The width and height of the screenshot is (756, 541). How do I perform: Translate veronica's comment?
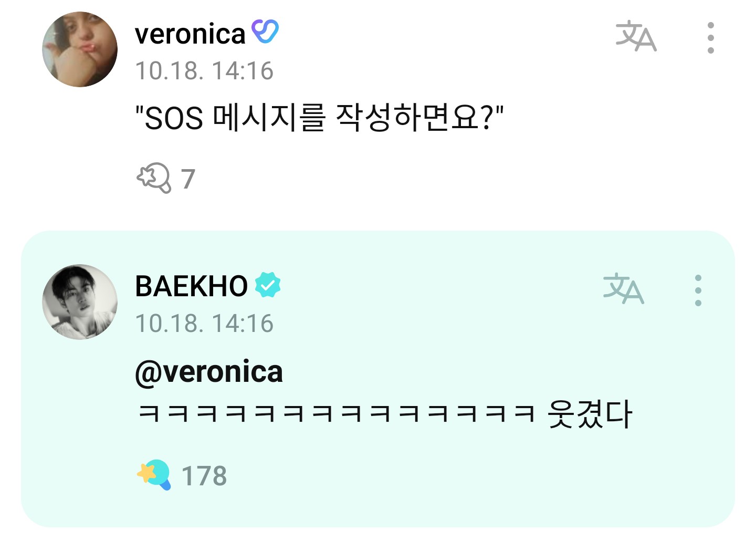pos(636,36)
